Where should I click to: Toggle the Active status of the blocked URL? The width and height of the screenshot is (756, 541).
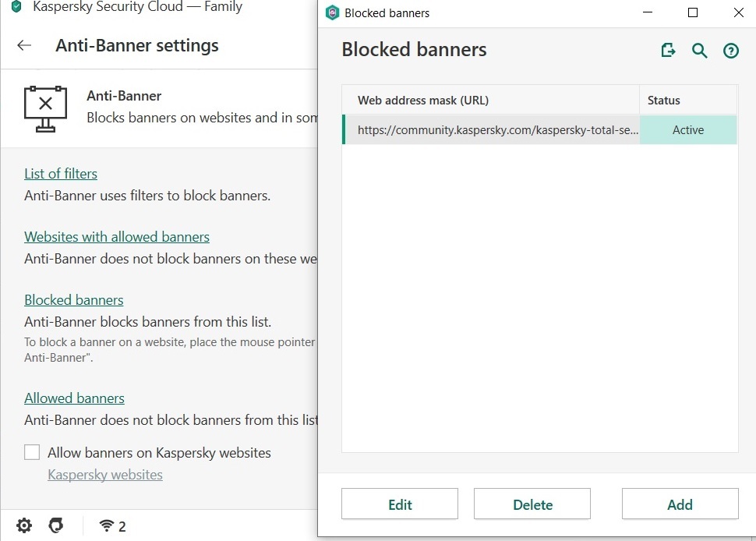point(687,130)
